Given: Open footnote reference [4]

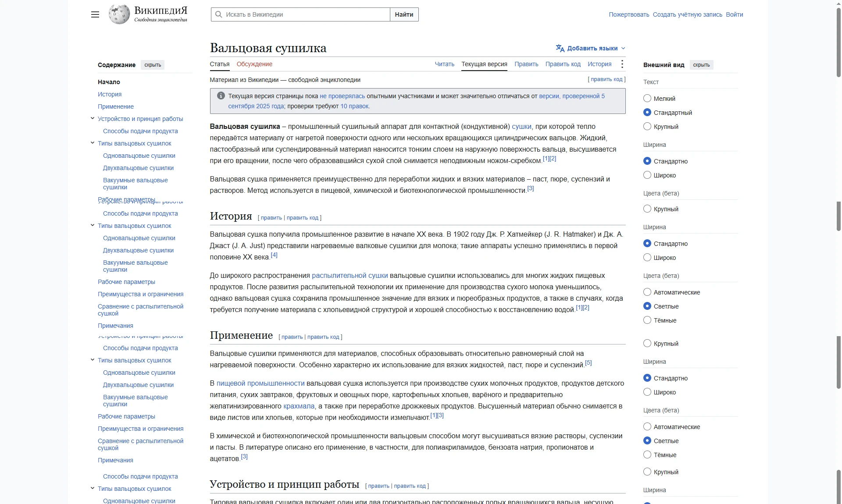Looking at the screenshot, I should (x=274, y=255).
